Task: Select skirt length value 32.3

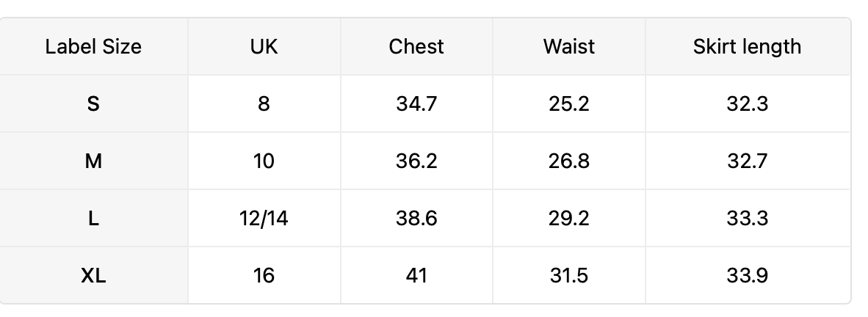Action: [748, 104]
